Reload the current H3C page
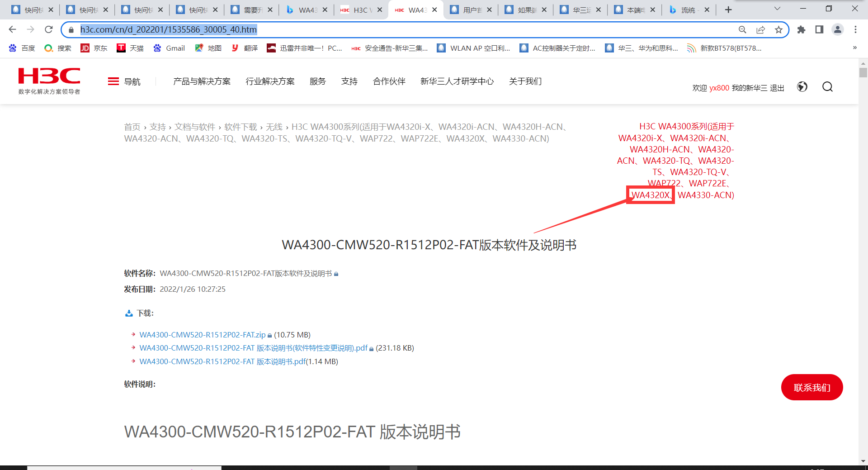The height and width of the screenshot is (470, 868). click(49, 29)
